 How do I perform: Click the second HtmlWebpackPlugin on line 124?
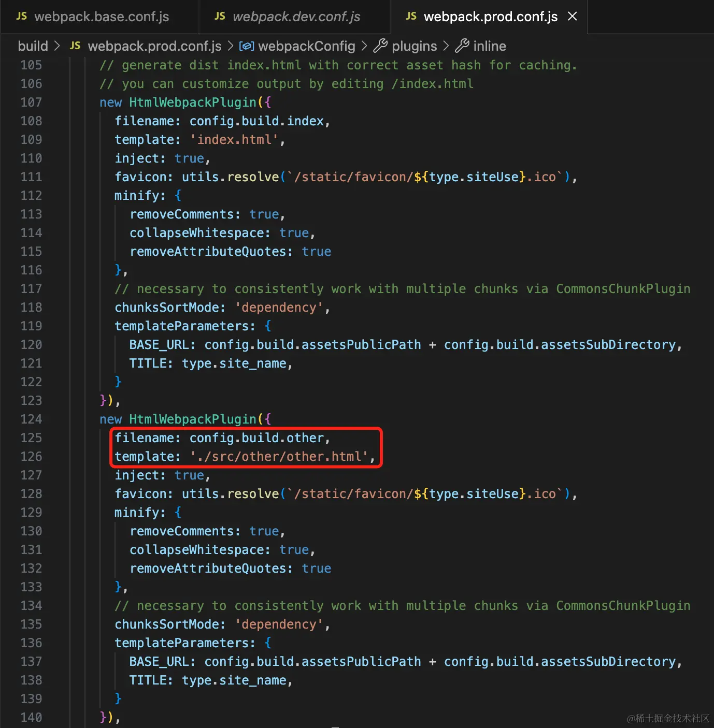pos(193,419)
